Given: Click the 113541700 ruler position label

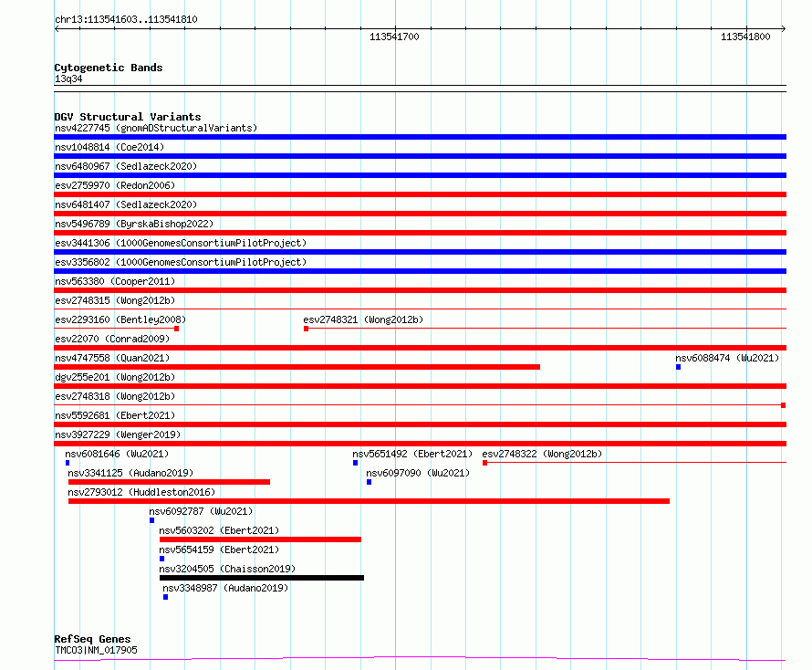Looking at the screenshot, I should click(x=394, y=37).
